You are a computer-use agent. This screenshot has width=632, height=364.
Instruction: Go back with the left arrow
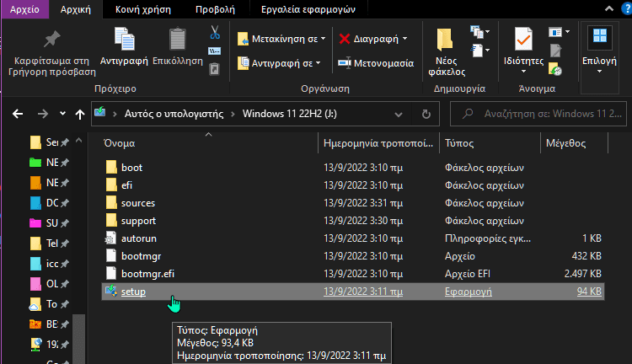coord(18,114)
